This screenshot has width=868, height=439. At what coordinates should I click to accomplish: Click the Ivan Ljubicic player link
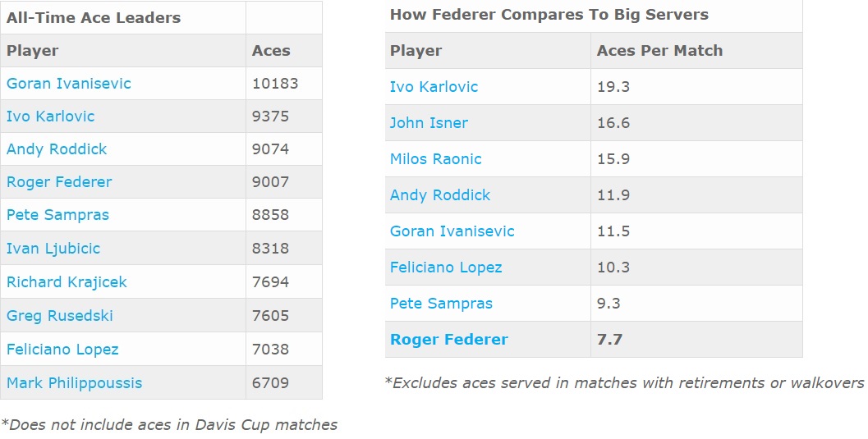[53, 249]
